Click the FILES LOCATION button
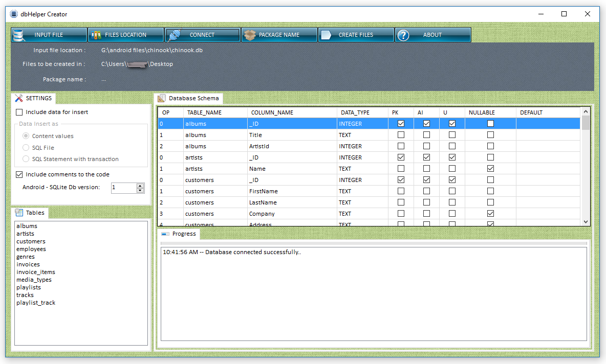The height and width of the screenshot is (364, 606). point(125,35)
